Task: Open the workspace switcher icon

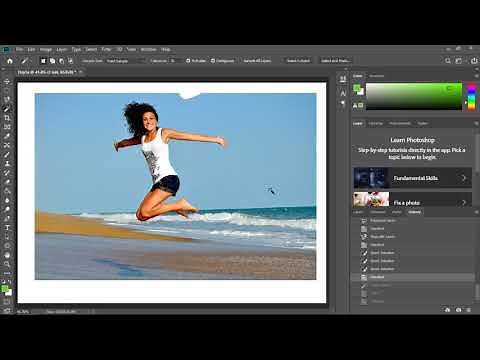Action: tap(459, 61)
